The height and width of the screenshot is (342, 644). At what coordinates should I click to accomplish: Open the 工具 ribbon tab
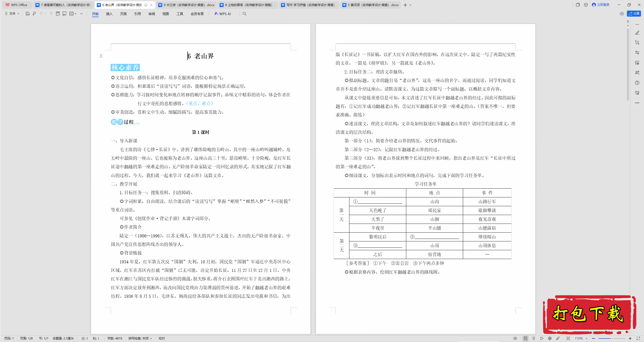pos(180,14)
